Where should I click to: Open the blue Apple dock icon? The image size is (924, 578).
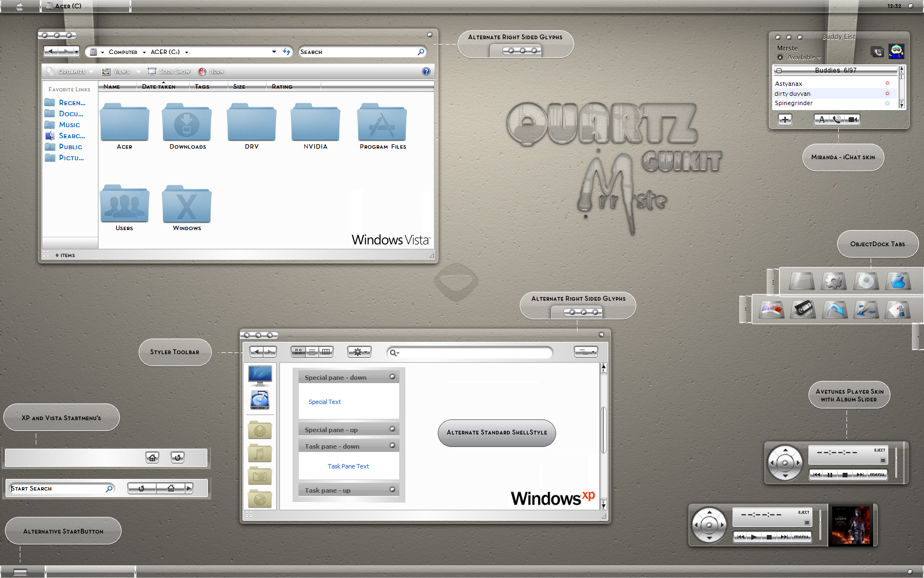[898, 281]
